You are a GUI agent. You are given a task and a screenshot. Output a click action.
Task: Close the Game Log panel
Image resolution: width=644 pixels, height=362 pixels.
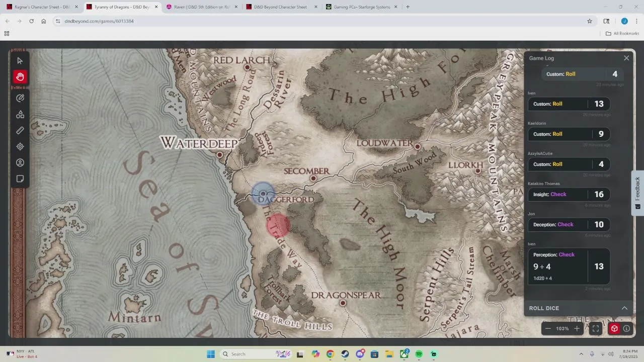[x=626, y=58]
